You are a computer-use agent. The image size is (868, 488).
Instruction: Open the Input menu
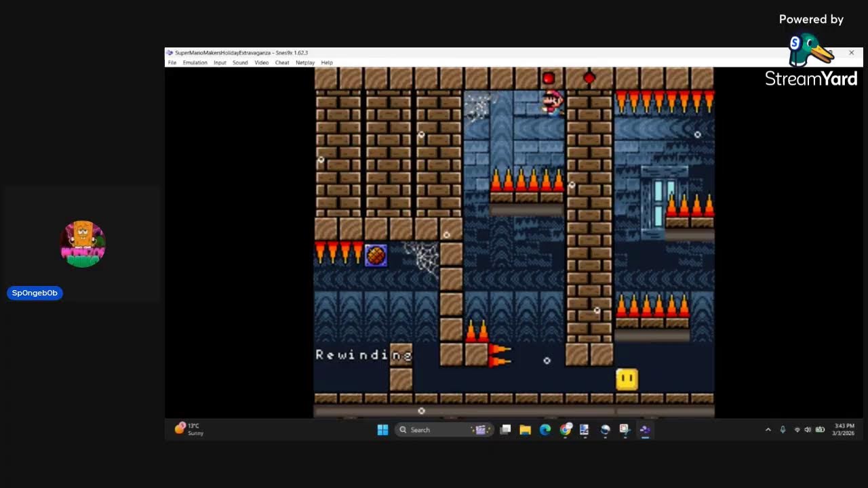(x=220, y=62)
